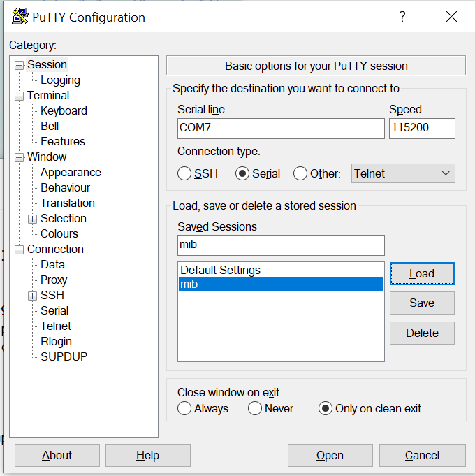Screen dimensions: 475x476
Task: Select the SSH connection type radio
Action: point(184,173)
